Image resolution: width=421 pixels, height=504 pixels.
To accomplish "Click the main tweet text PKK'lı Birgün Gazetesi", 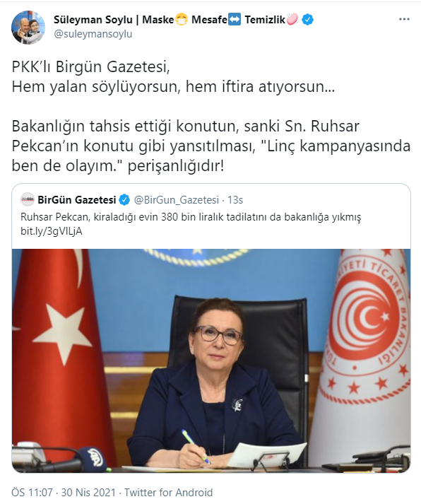I will click(x=90, y=67).
